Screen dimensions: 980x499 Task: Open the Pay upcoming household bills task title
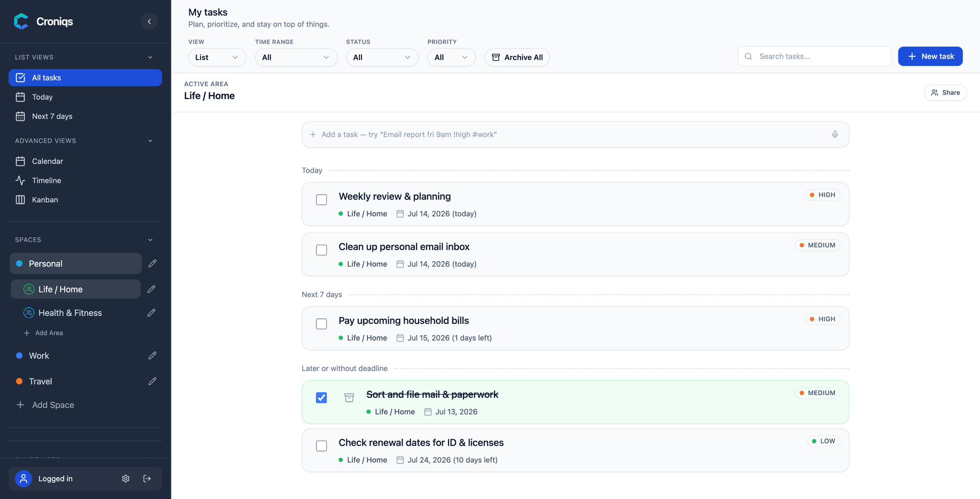click(x=404, y=321)
